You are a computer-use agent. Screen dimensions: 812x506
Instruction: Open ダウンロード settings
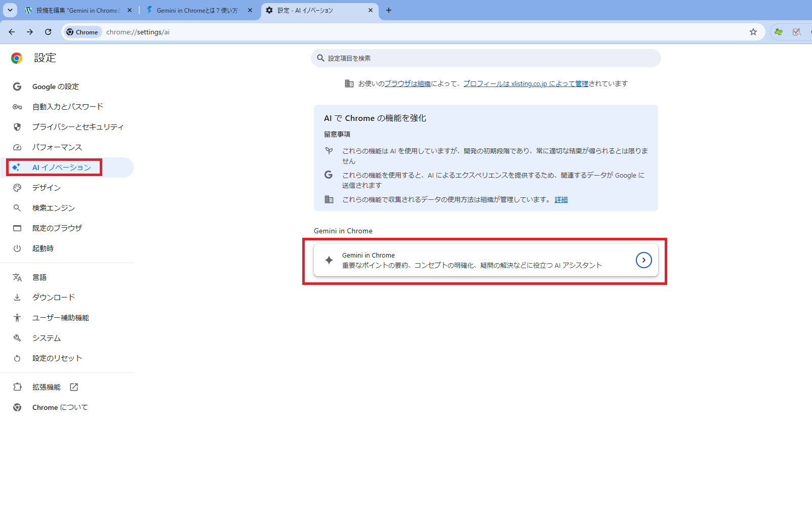67,298
